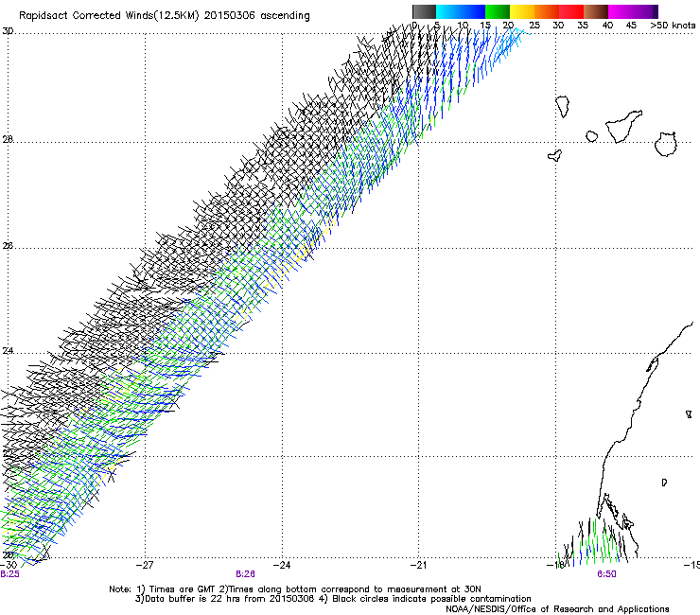Click the red 30-35 knots legend swatch

[571, 11]
